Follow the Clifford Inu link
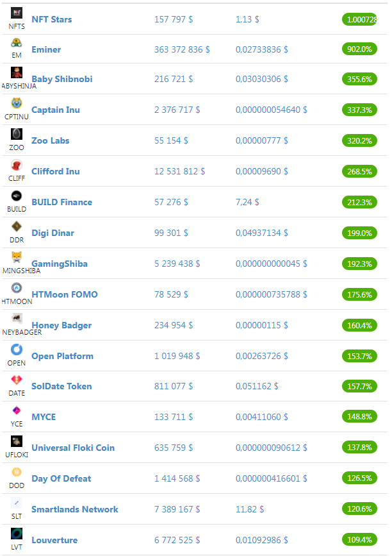The width and height of the screenshot is (392, 556). [56, 172]
